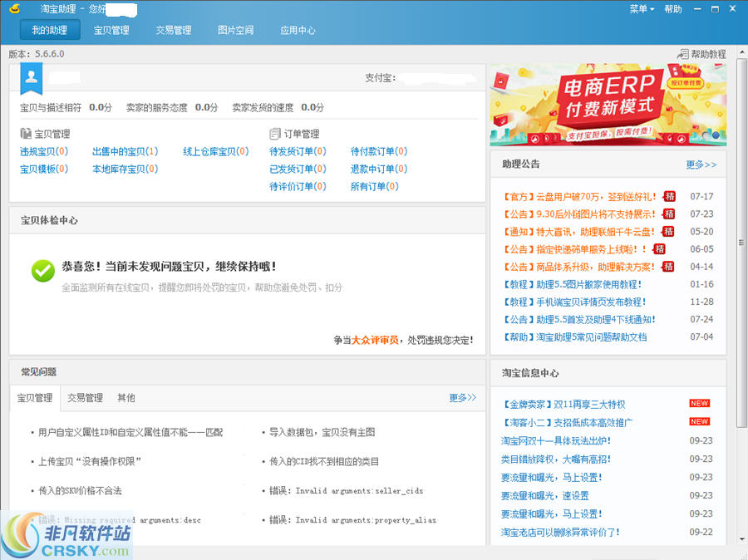This screenshot has width=748, height=560.
Task: Click the Taobao Assistant logo icon
Action: point(15,8)
